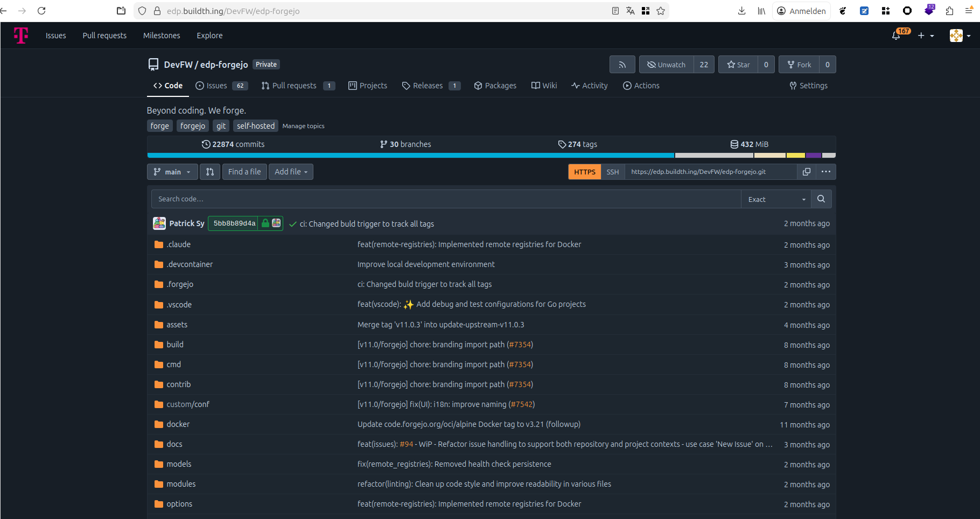Click the blue language statistics bar
This screenshot has height=519, width=980.
click(410, 156)
